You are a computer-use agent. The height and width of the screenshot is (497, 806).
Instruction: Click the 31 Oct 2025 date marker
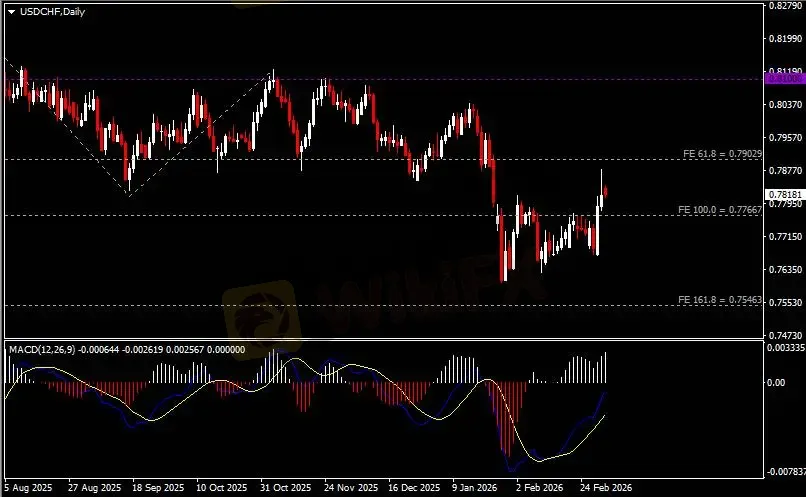284,489
